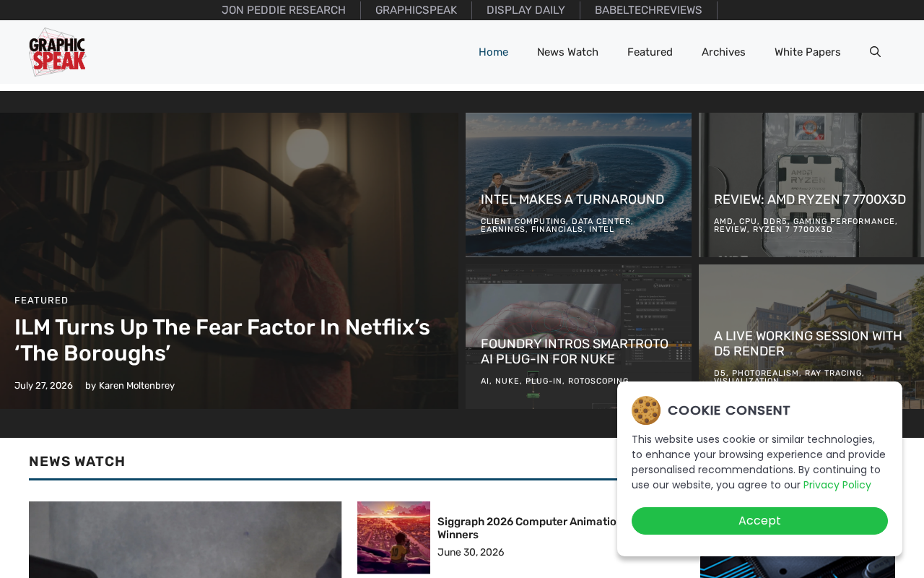Select the Home menu item
The image size is (924, 578).
point(493,52)
